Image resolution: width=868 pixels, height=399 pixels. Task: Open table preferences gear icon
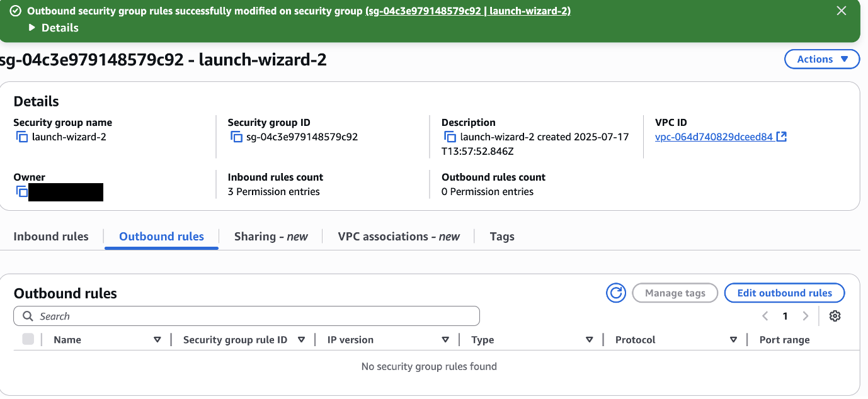(x=835, y=317)
